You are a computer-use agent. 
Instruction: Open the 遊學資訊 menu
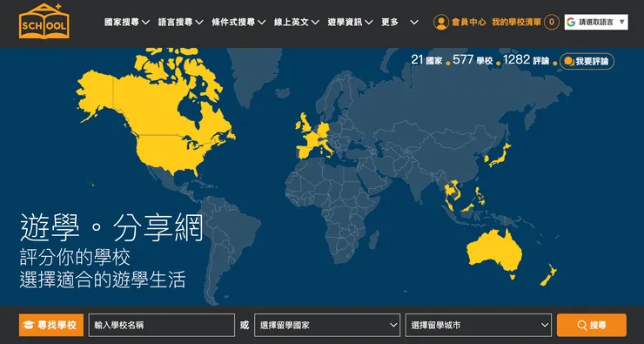[x=351, y=22]
